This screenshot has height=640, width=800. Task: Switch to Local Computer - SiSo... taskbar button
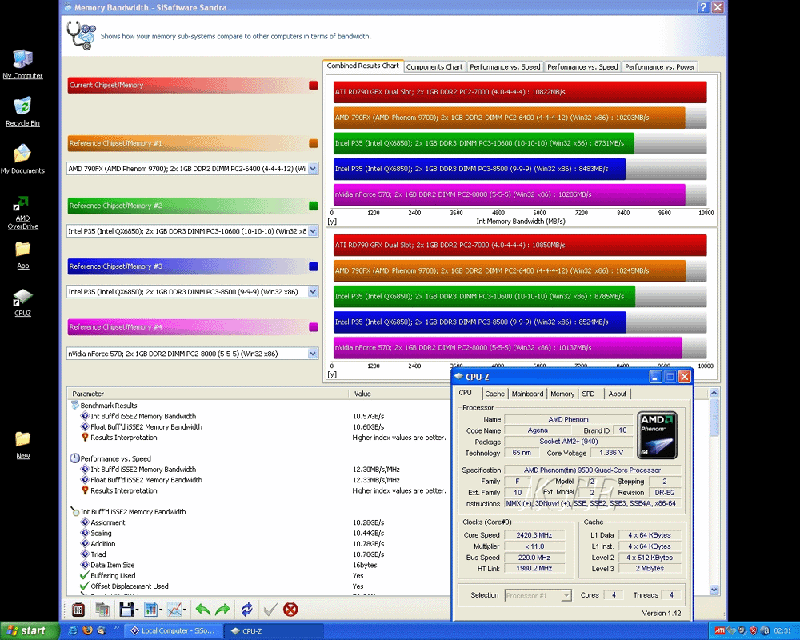pyautogui.click(x=174, y=631)
